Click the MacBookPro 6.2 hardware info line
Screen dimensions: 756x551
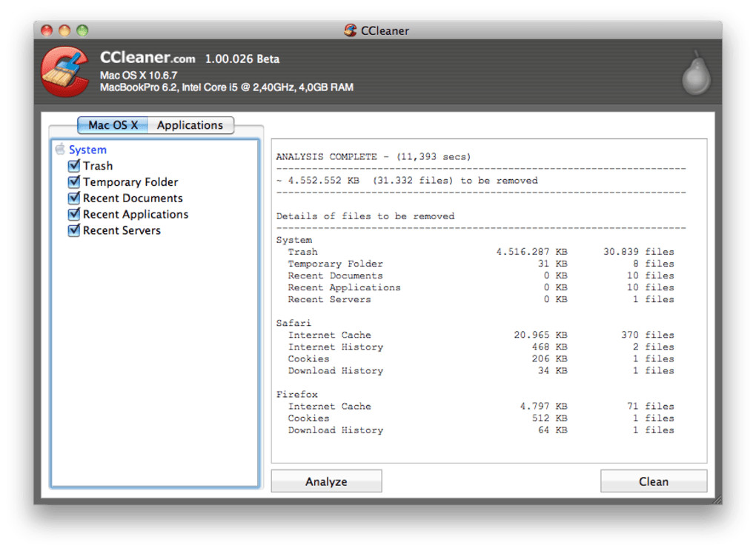click(x=227, y=87)
